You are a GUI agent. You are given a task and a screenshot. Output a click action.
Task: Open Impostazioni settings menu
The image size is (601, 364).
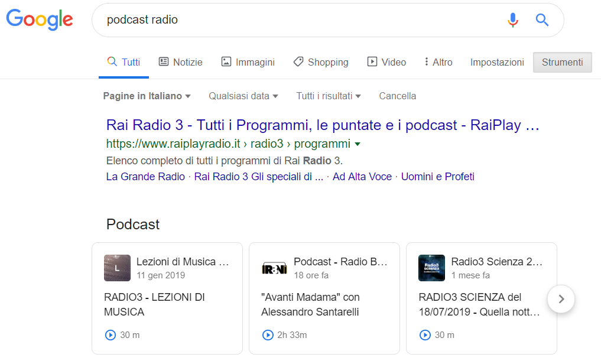497,62
